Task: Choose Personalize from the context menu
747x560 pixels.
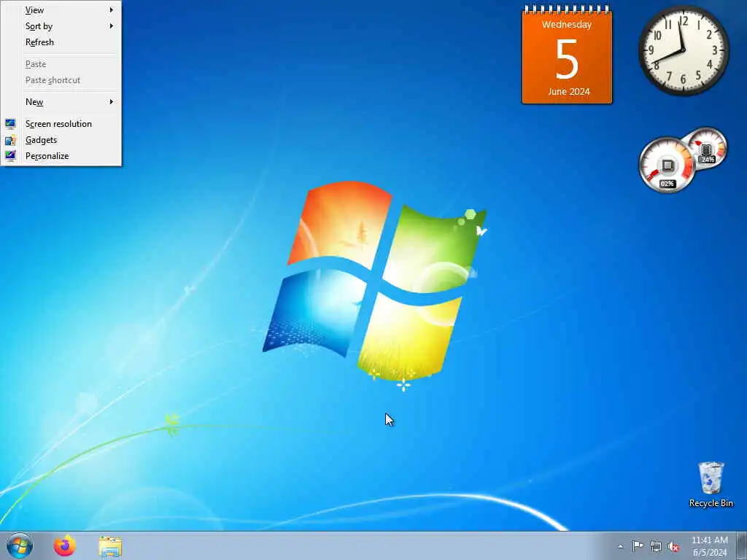Action: click(x=61, y=156)
